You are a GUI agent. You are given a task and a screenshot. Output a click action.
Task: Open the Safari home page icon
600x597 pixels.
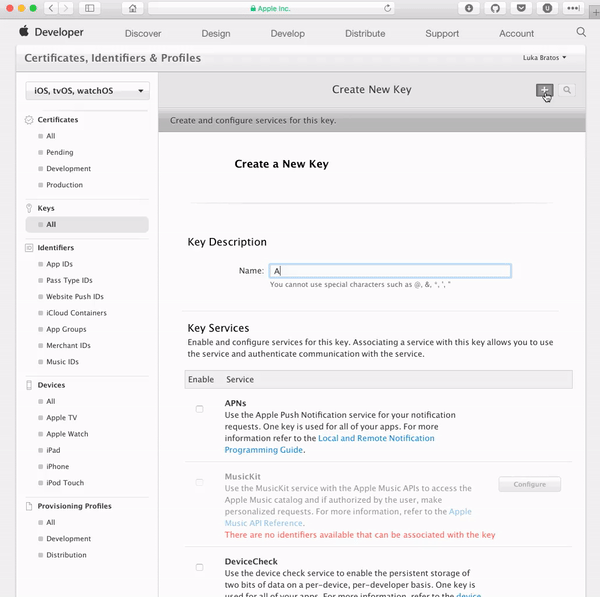pyautogui.click(x=132, y=8)
